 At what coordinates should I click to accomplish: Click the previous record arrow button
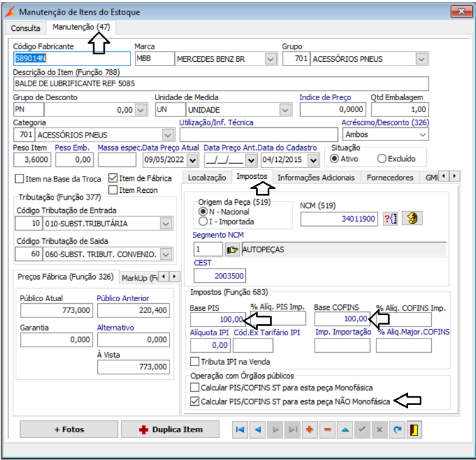258,430
